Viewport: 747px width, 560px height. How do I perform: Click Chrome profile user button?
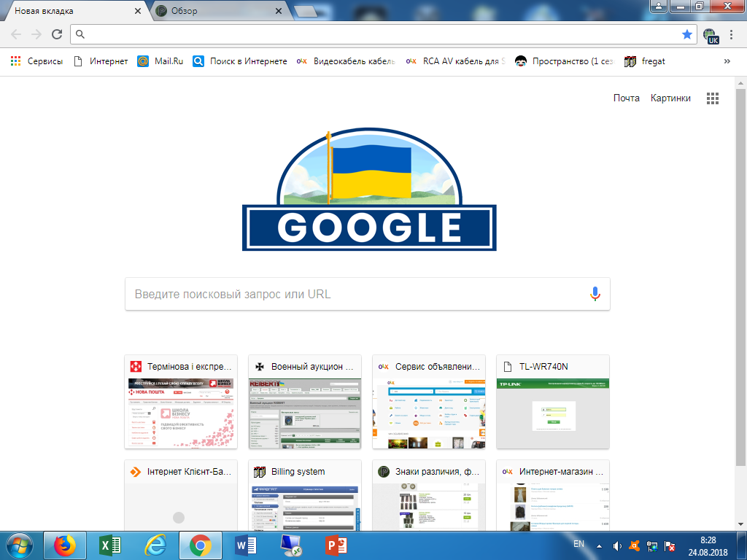click(659, 6)
